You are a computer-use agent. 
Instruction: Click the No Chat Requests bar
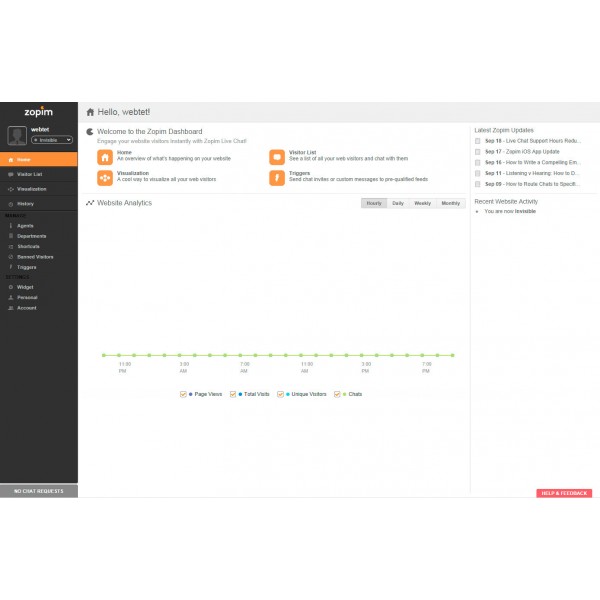(x=39, y=491)
